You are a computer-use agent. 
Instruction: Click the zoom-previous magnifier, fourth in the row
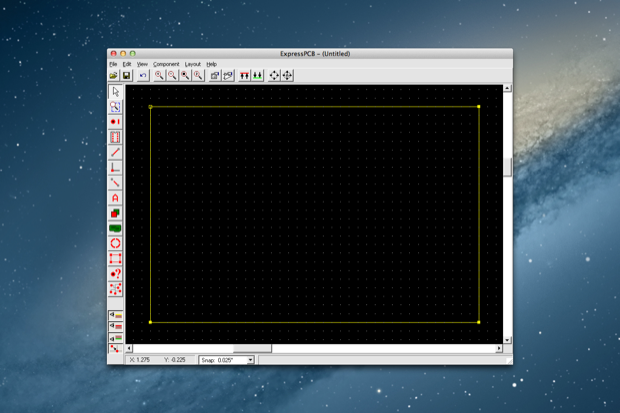click(198, 75)
